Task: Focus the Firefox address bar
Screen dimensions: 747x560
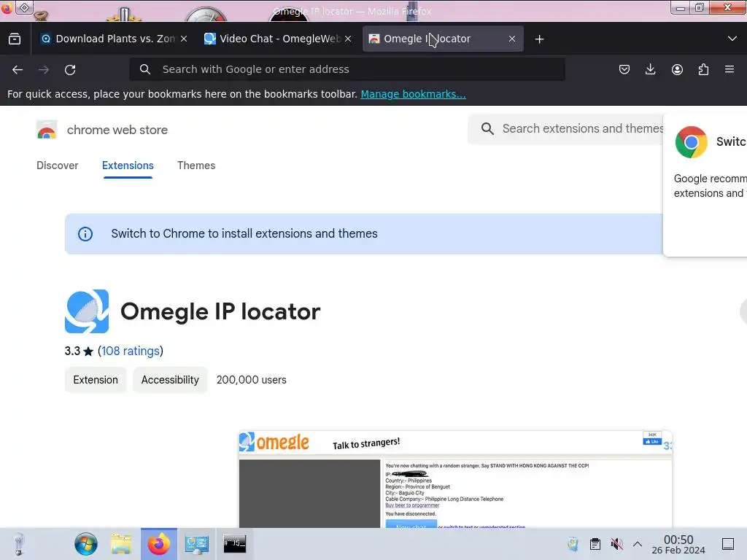Action: tap(347, 69)
